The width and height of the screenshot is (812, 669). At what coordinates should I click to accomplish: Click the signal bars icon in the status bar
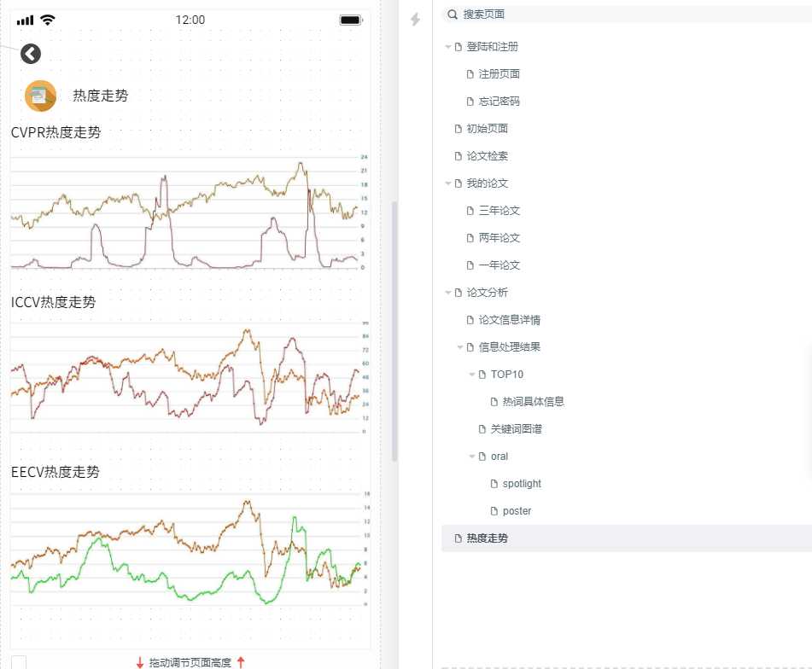tap(25, 20)
